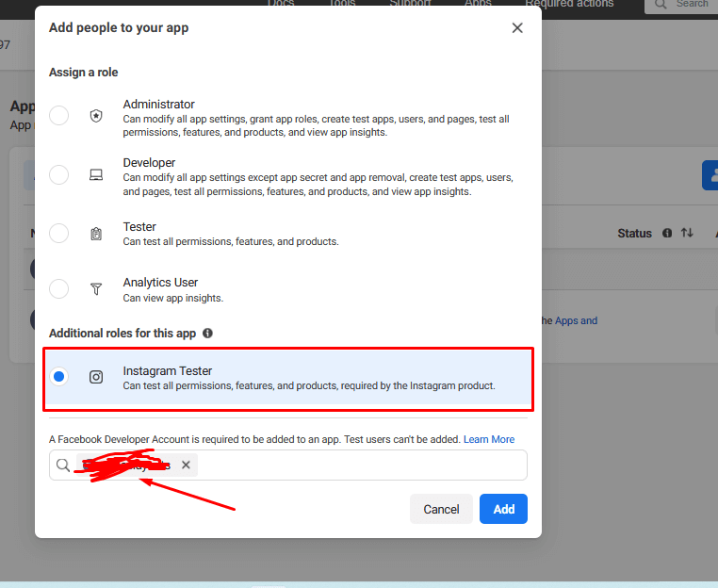Open the Learn More link

pyautogui.click(x=489, y=439)
